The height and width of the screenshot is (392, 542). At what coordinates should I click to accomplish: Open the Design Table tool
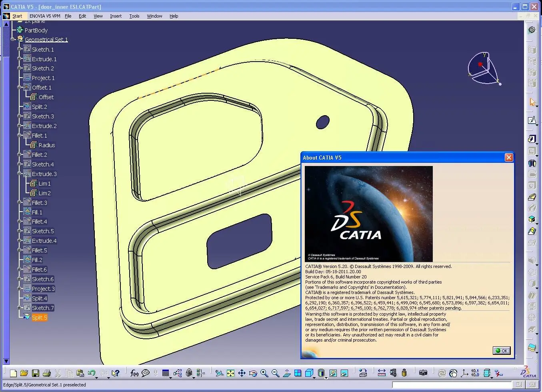click(166, 373)
